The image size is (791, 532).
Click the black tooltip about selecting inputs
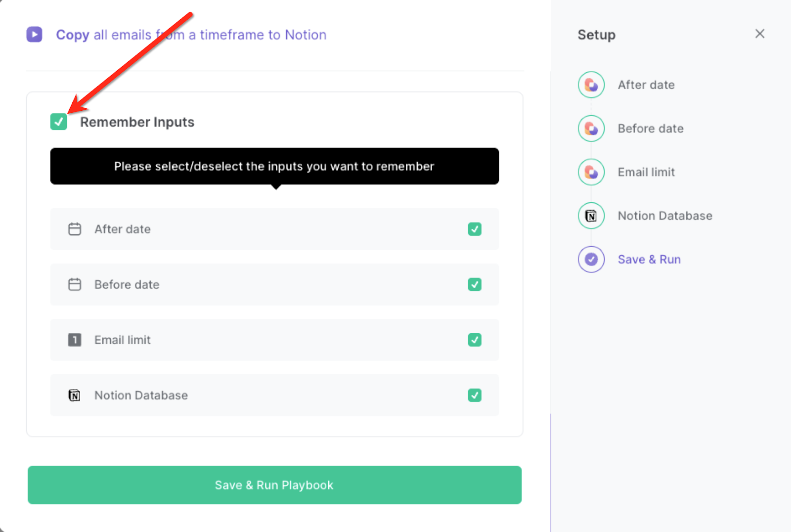274,166
